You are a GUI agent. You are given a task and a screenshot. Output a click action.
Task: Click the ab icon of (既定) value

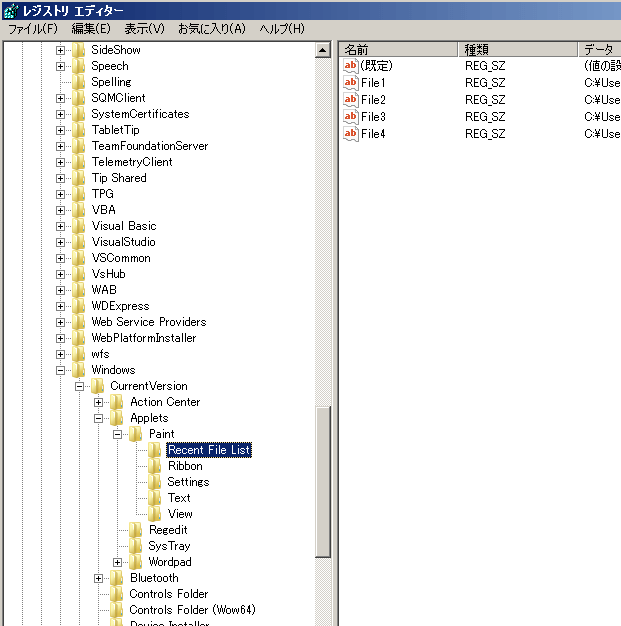(x=351, y=65)
